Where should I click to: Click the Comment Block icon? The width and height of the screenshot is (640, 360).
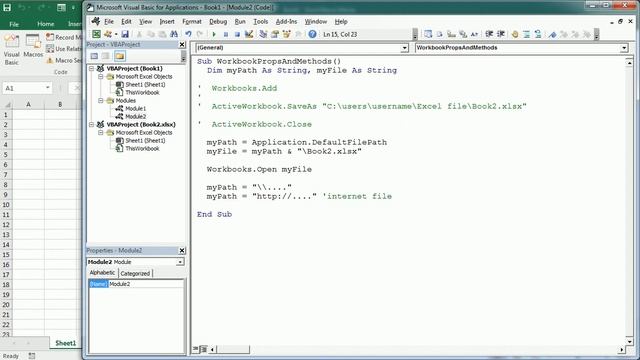click(x=527, y=34)
